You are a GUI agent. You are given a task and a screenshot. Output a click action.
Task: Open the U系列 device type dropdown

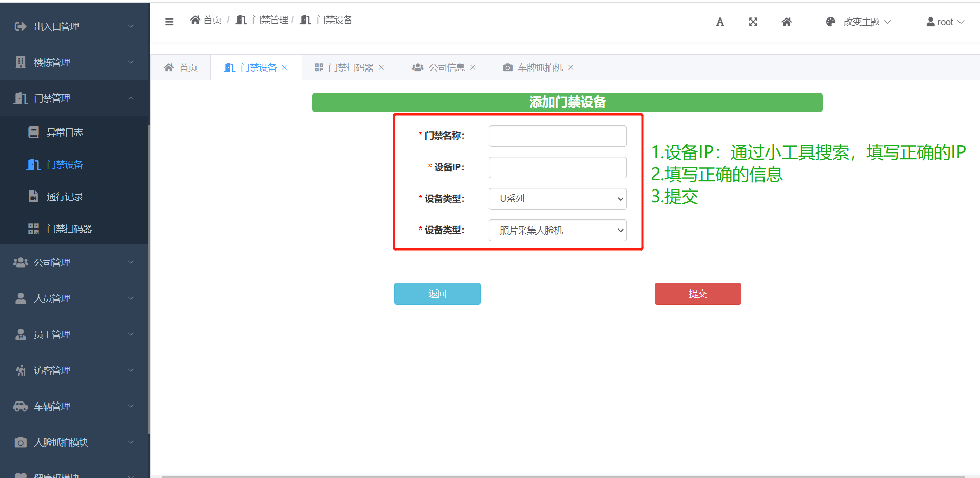[558, 199]
